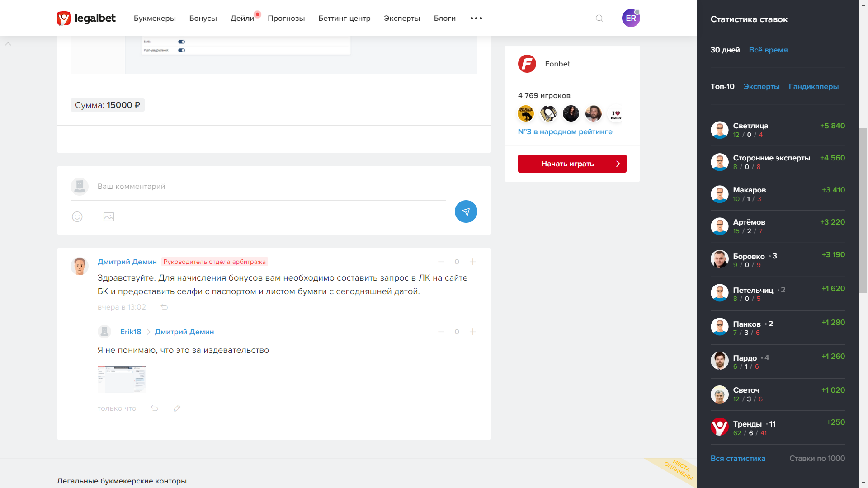This screenshot has width=868, height=488.
Task: Click the attach image icon
Action: [x=109, y=217]
